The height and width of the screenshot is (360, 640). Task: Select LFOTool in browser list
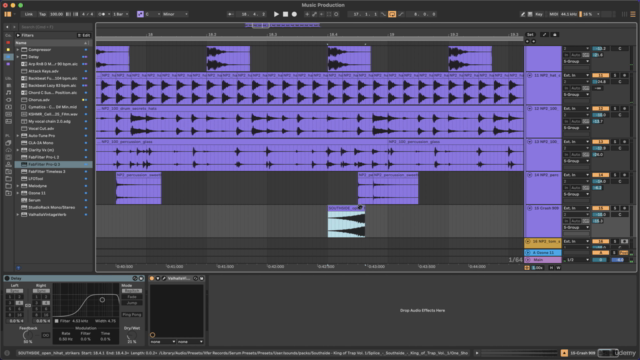point(36,179)
